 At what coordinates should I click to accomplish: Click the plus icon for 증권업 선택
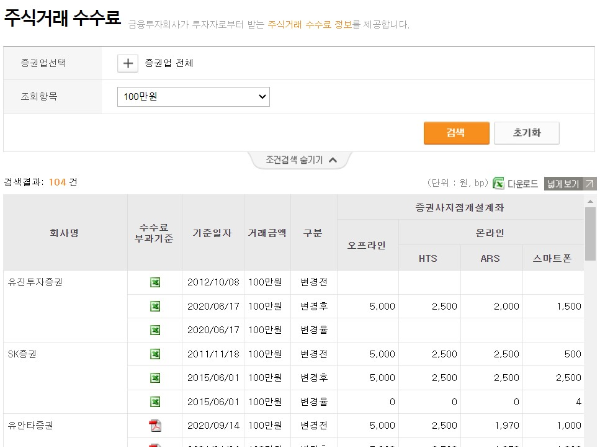pos(128,63)
